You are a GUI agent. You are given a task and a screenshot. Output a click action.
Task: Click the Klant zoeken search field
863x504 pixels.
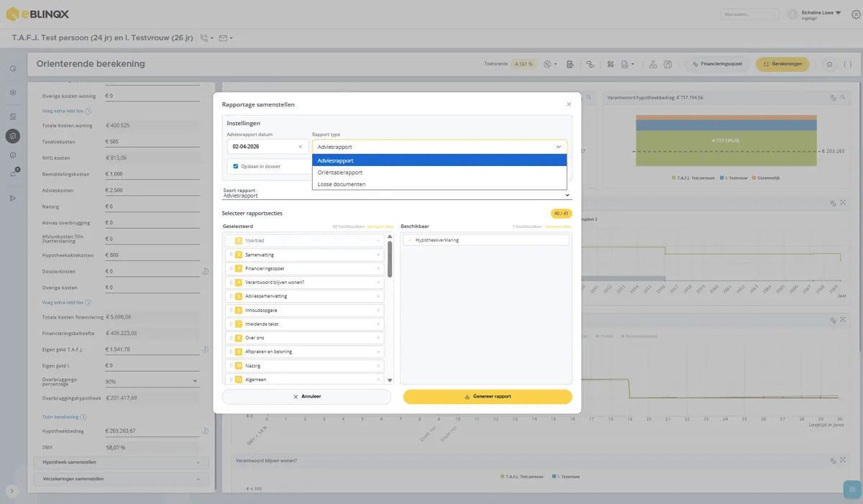point(749,14)
